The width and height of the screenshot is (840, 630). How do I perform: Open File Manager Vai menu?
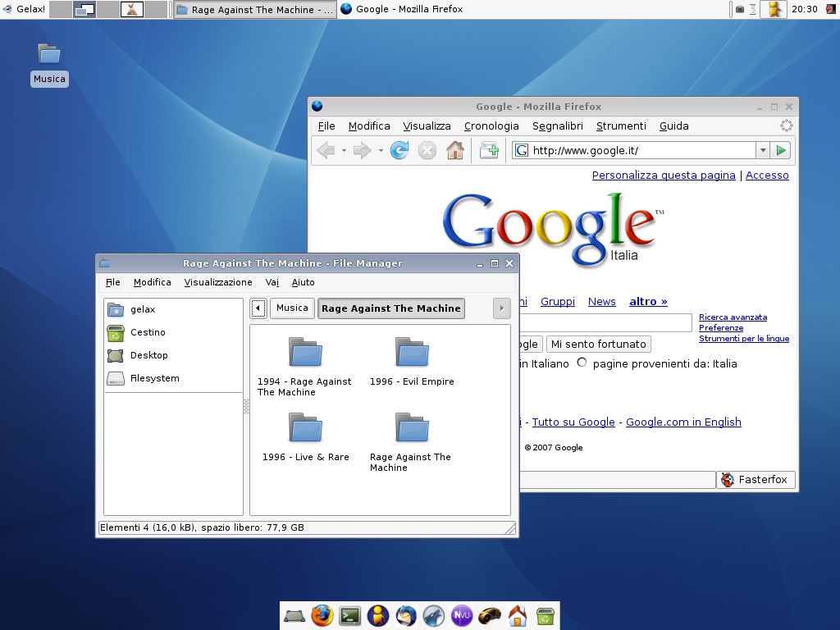(272, 282)
